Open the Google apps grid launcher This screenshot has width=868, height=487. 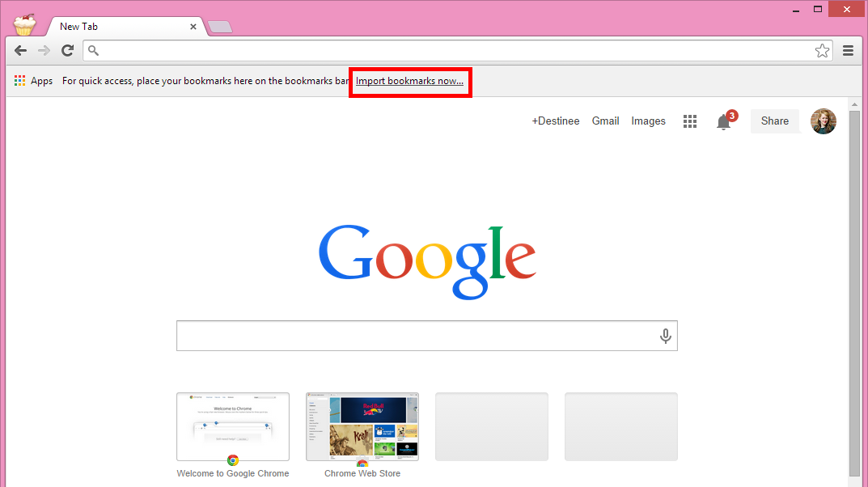point(690,121)
